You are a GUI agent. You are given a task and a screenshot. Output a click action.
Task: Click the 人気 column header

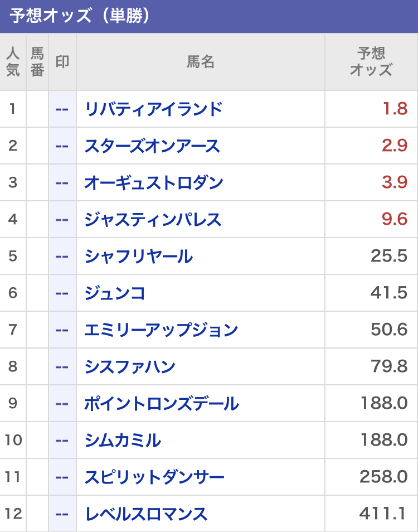tap(13, 61)
